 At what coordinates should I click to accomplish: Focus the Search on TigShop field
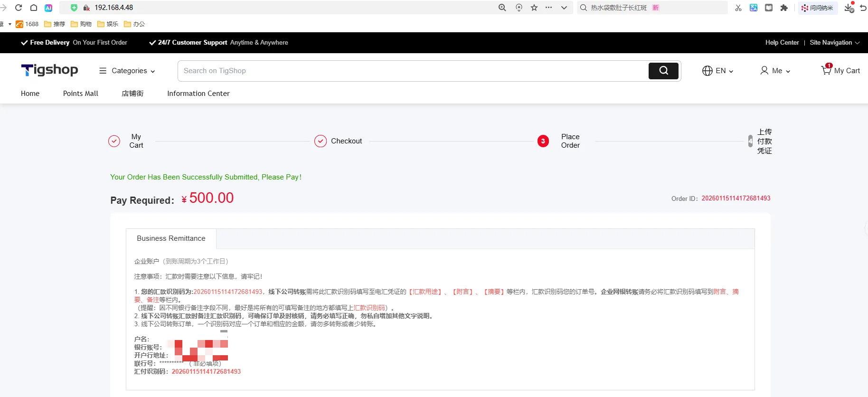[413, 71]
